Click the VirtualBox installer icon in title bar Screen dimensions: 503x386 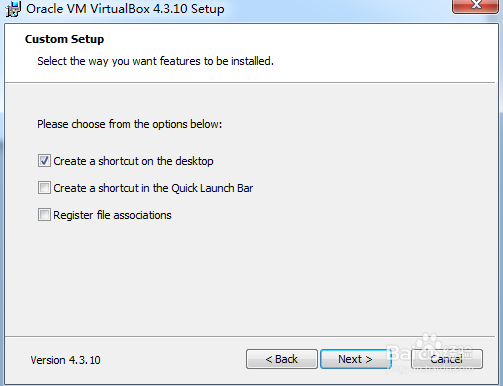click(x=13, y=9)
